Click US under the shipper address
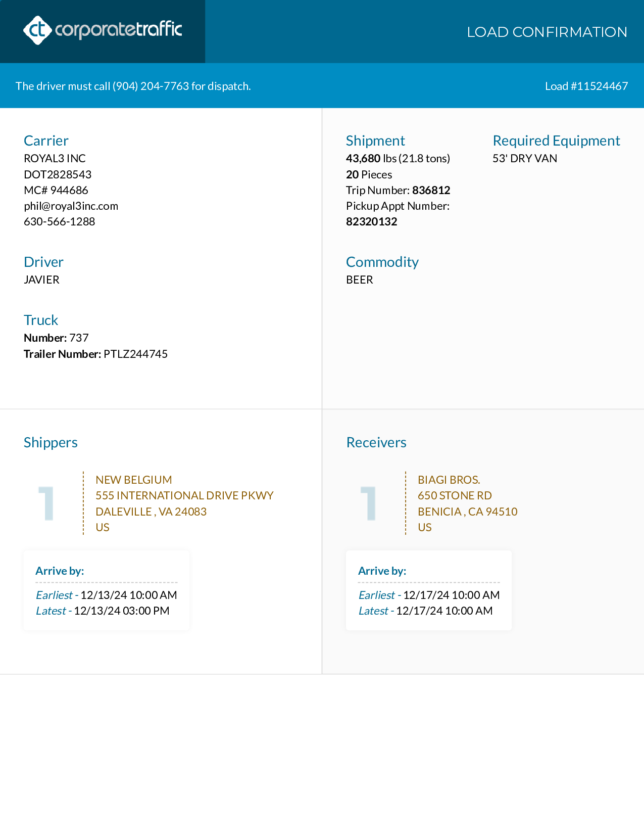The height and width of the screenshot is (834, 644). coord(103,527)
